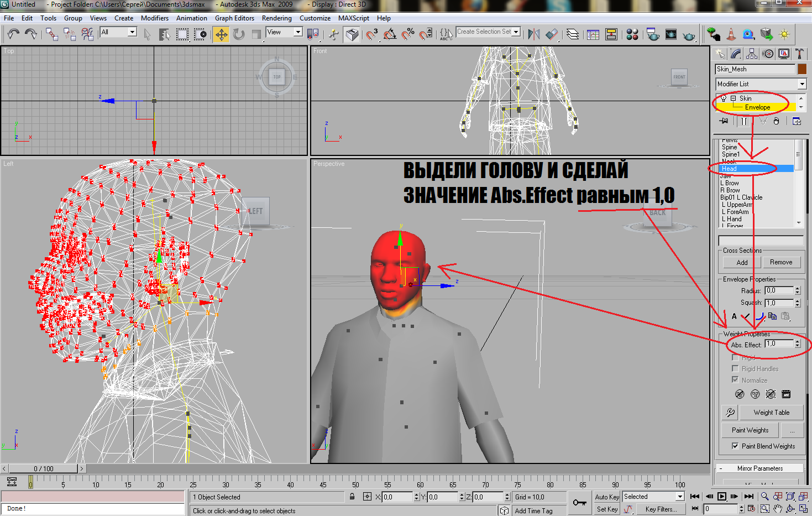
Task: Toggle the Angle Snap icon
Action: pyautogui.click(x=390, y=34)
